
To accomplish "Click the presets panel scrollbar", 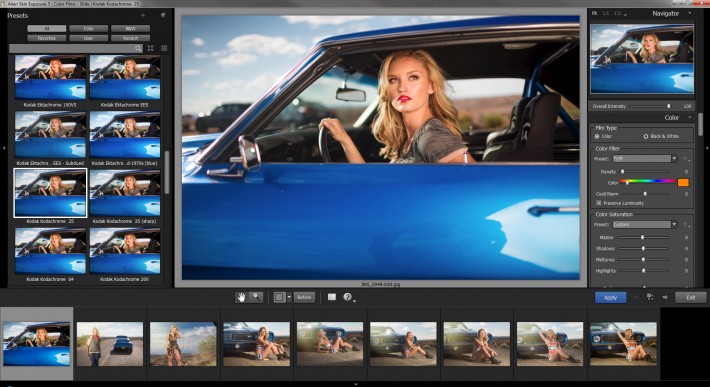I will point(167,172).
